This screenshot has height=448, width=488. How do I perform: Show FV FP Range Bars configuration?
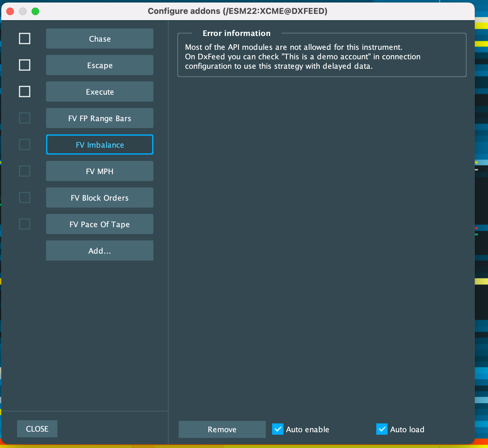pyautogui.click(x=100, y=118)
